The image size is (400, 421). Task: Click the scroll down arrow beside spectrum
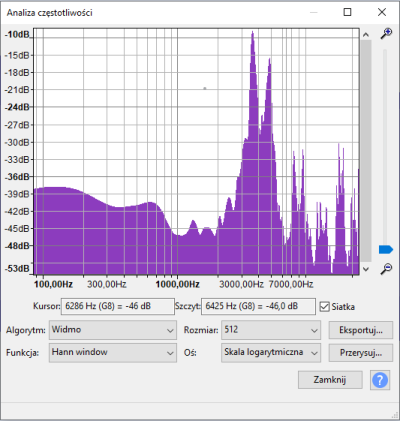point(366,269)
